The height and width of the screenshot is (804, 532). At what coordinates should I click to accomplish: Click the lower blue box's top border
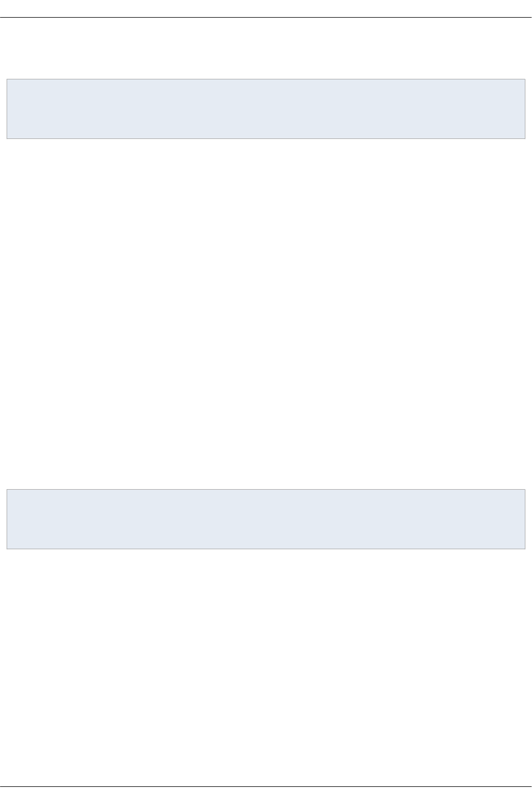(x=266, y=489)
